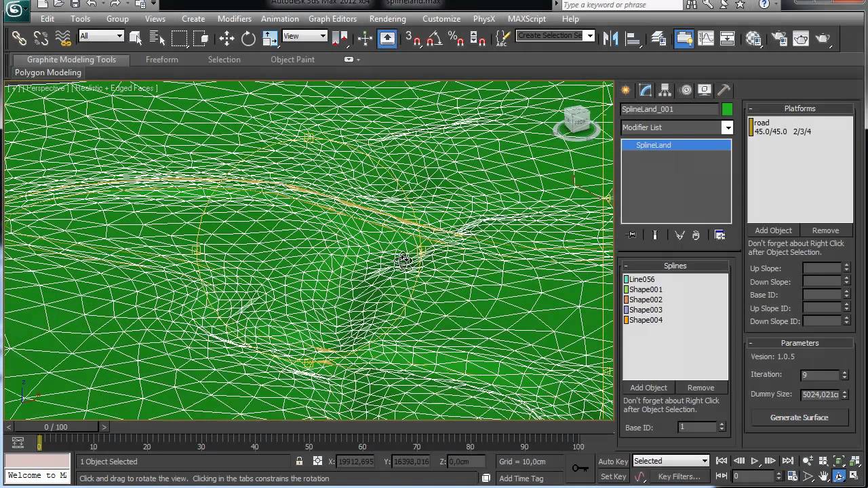Open Select by Name dialog icon
The height and width of the screenshot is (488, 868).
[157, 38]
